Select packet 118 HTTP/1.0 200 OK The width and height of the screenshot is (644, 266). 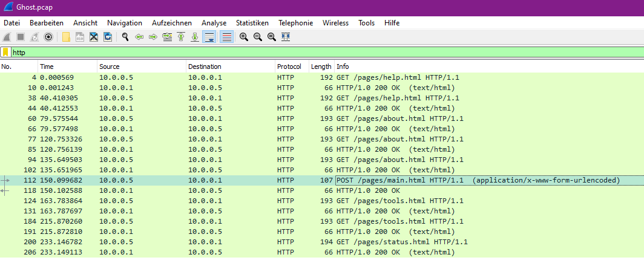[x=322, y=190]
